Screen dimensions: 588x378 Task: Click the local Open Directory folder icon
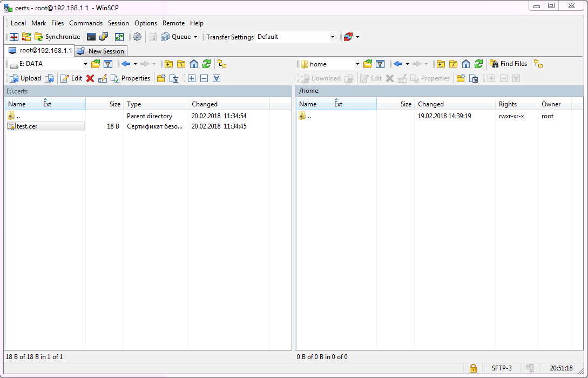[x=96, y=64]
